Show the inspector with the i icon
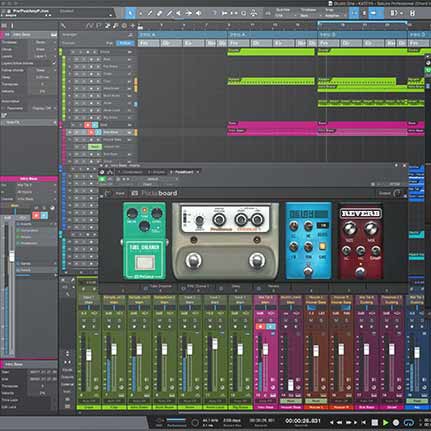Viewport: 431px width, 431px height. [x=12, y=26]
